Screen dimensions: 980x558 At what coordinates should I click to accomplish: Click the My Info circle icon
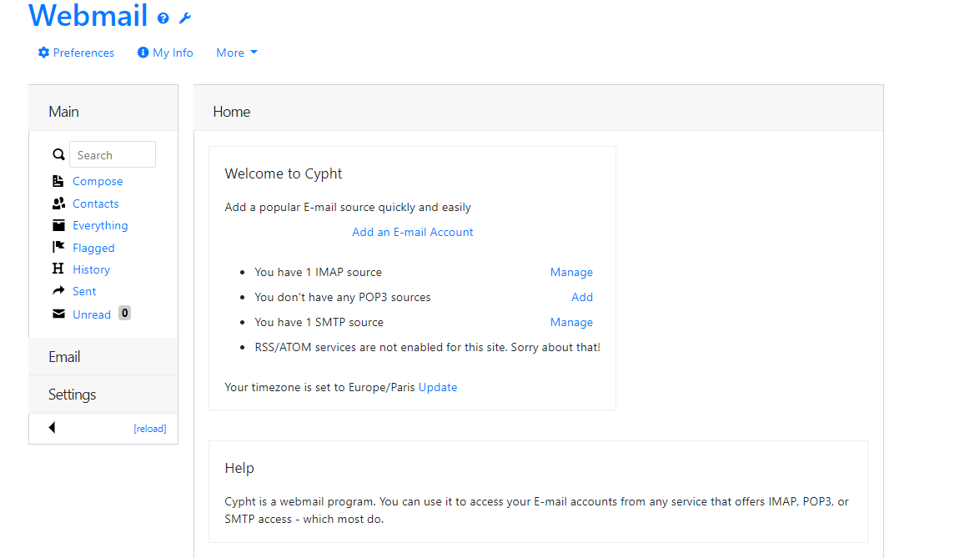[x=143, y=53]
